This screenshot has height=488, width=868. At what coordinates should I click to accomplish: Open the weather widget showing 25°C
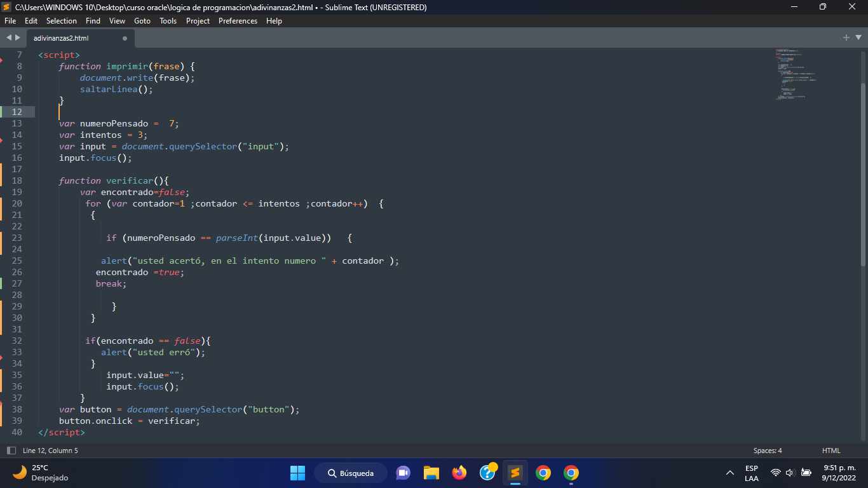click(x=40, y=473)
